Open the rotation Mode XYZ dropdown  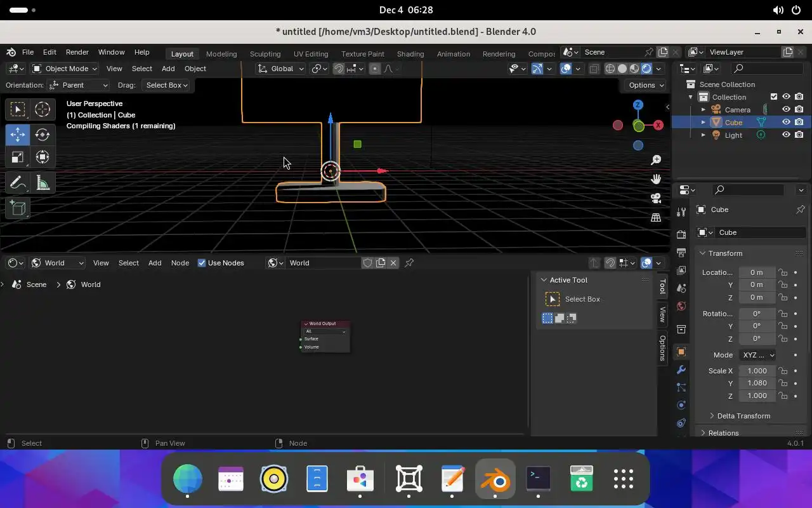(757, 355)
